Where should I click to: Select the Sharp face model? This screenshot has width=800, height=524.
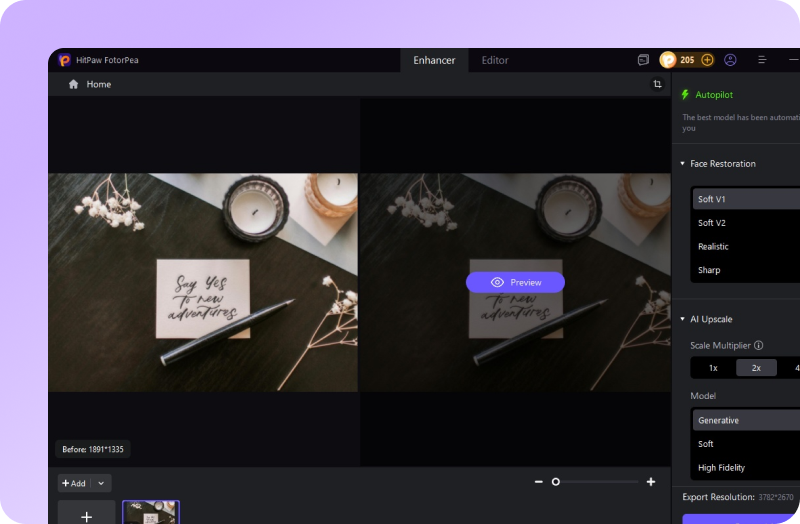pyautogui.click(x=746, y=270)
